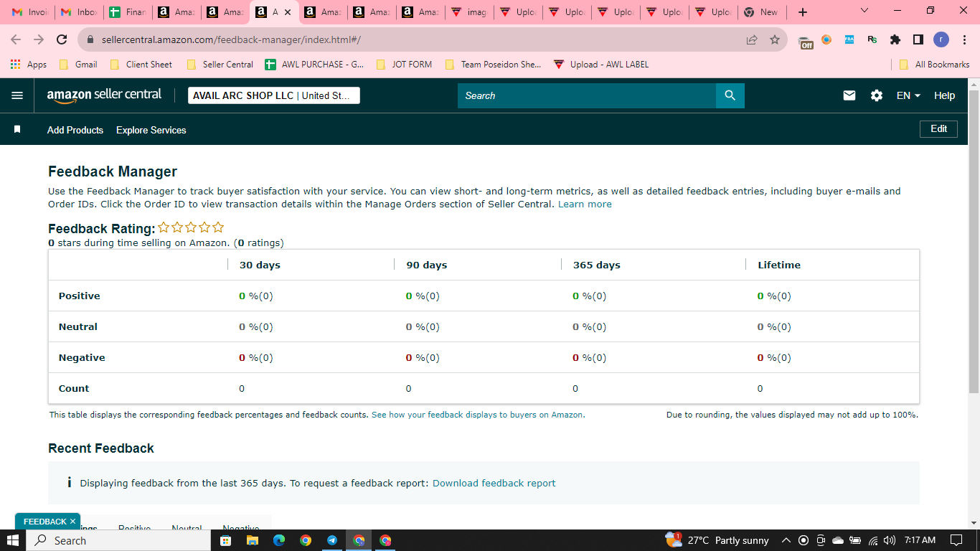Click the amazon seller central logo
980x551 pixels.
[x=105, y=95]
